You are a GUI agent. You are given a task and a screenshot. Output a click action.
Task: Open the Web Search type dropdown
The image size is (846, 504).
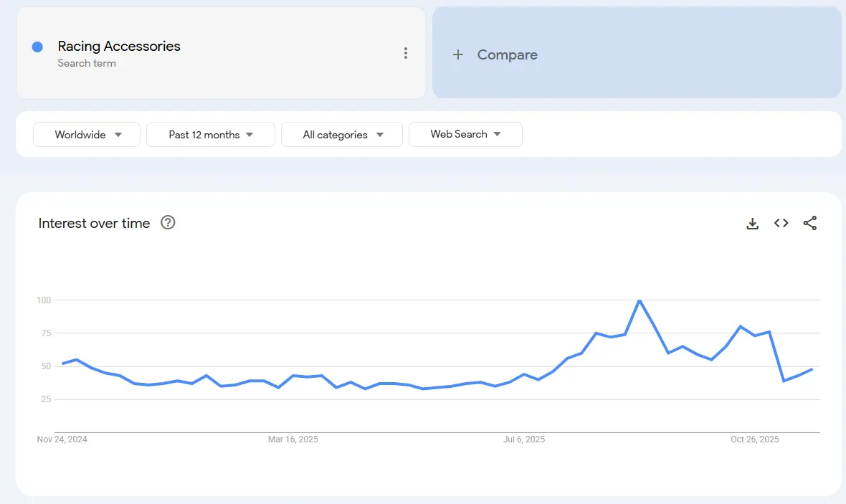click(x=465, y=134)
